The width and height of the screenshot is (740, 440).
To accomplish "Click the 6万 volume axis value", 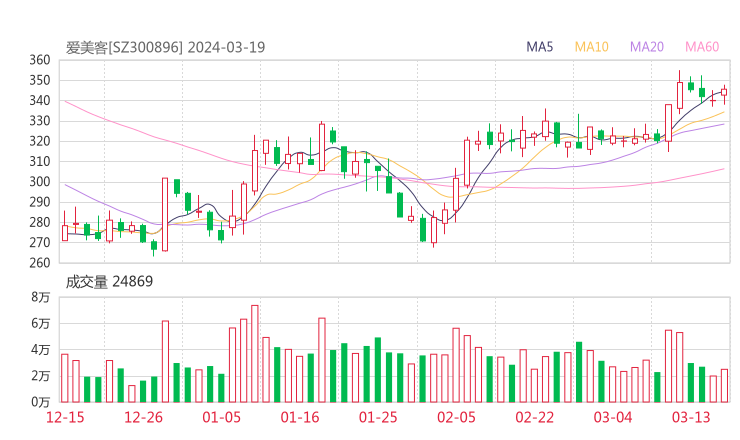I will [x=41, y=323].
